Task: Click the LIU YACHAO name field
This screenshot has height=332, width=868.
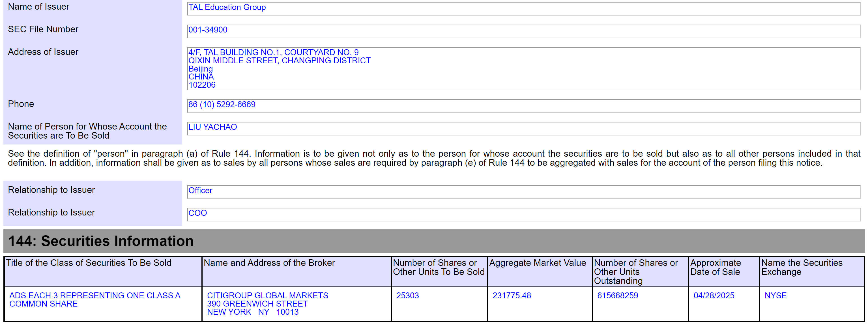Action: 523,128
